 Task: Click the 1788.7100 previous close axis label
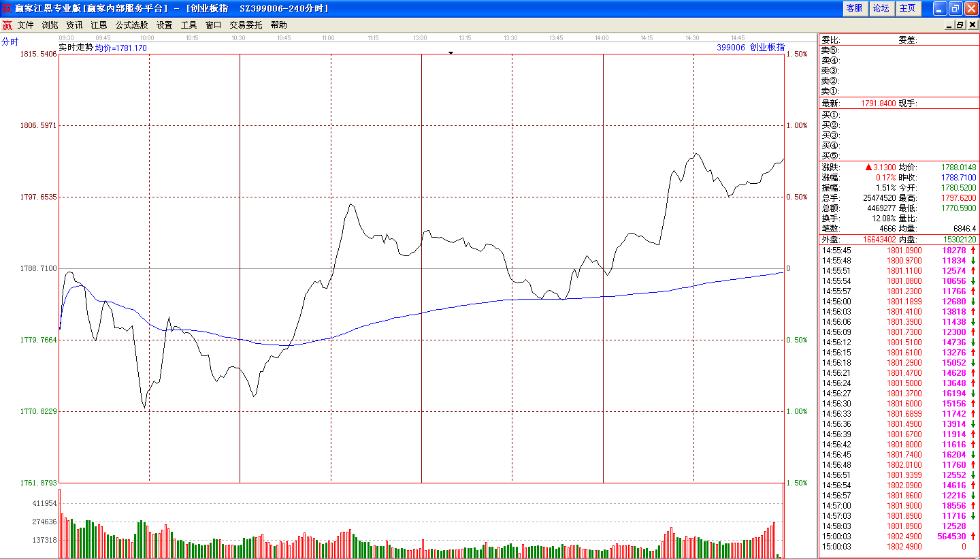pos(38,268)
